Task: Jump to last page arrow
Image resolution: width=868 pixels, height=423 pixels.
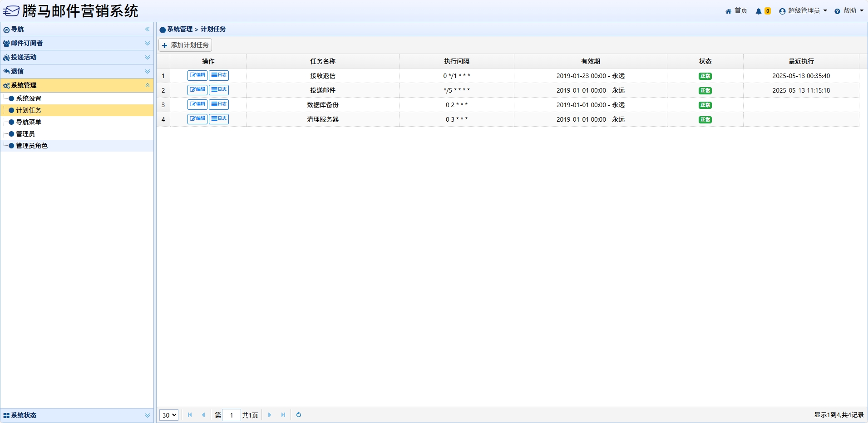Action: [283, 415]
